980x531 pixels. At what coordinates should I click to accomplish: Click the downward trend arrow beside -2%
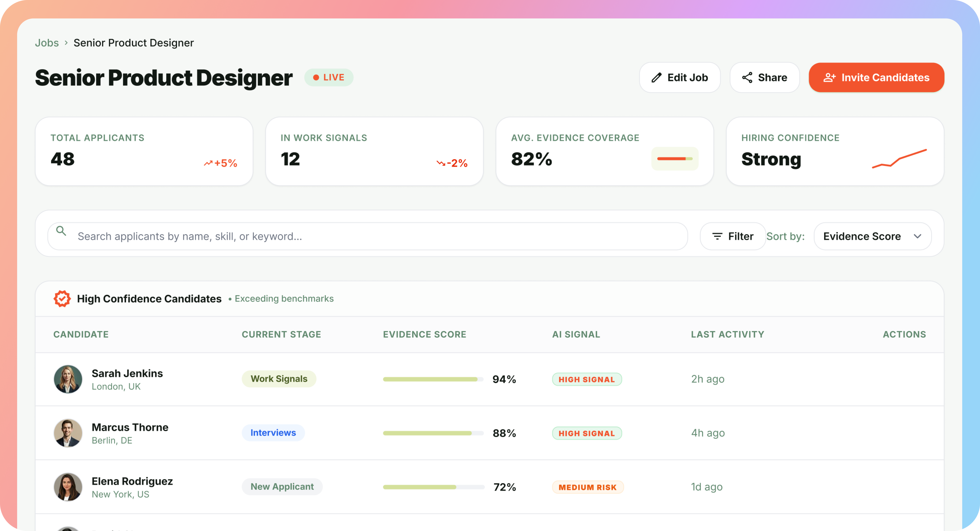[441, 163]
